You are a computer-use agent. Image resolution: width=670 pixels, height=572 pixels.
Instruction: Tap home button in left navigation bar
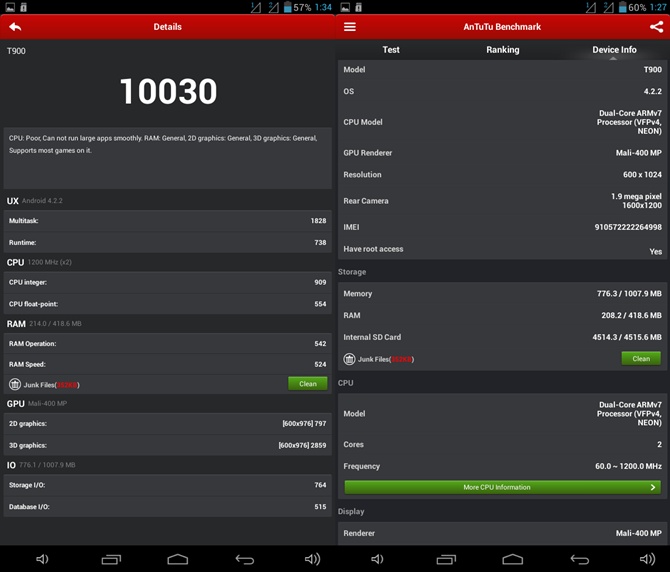(178, 559)
